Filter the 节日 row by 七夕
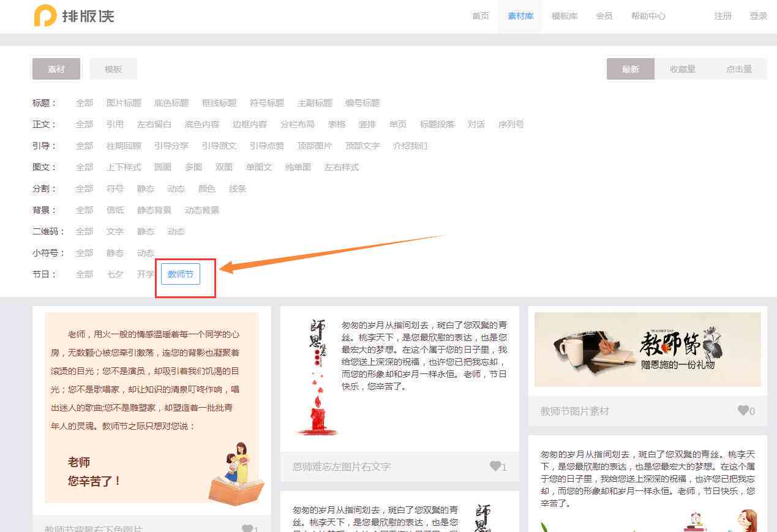The width and height of the screenshot is (777, 532). coord(115,274)
